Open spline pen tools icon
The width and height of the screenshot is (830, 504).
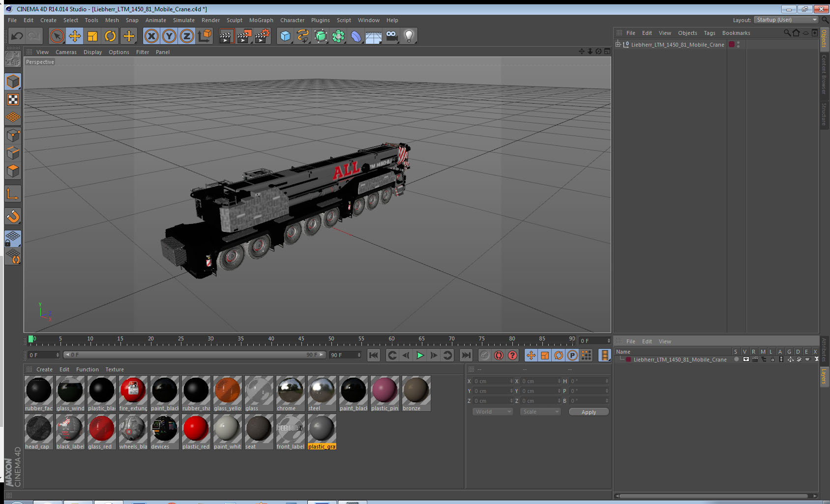click(303, 36)
